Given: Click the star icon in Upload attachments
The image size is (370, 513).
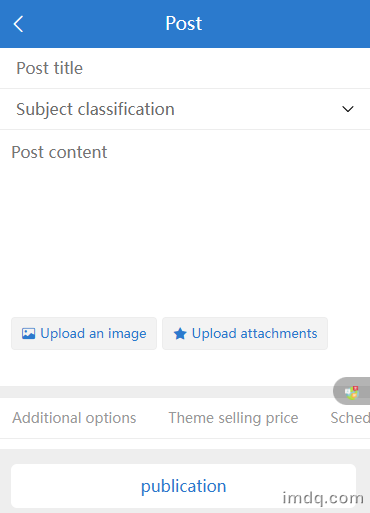Looking at the screenshot, I should [180, 334].
